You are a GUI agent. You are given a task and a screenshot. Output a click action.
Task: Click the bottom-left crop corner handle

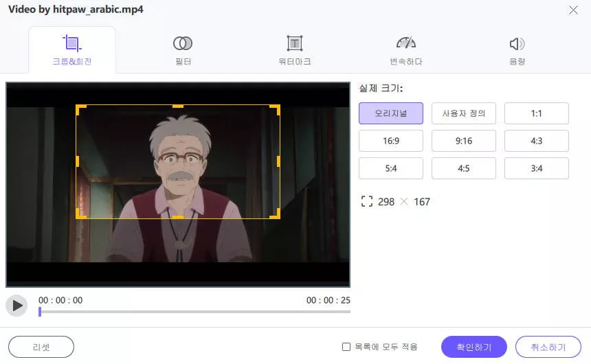[x=80, y=214]
